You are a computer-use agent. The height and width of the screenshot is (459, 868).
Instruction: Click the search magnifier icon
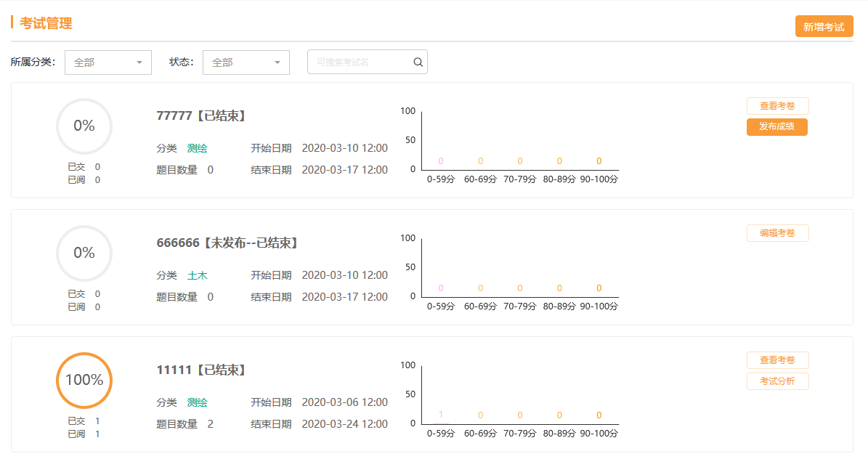coord(418,62)
